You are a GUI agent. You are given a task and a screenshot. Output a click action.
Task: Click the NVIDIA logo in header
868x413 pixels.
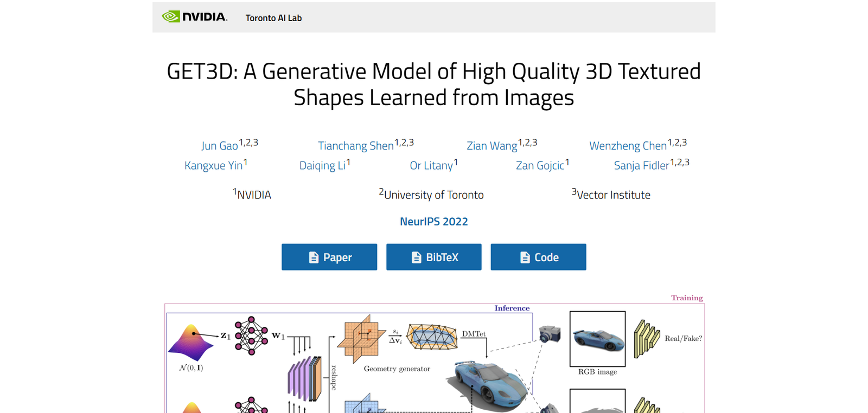coord(194,17)
